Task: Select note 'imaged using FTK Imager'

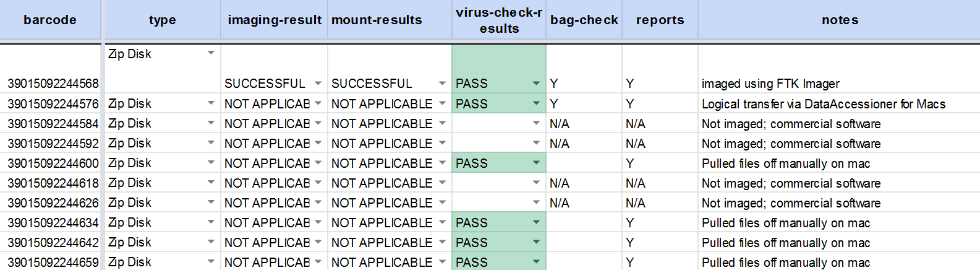Action: 770,84
